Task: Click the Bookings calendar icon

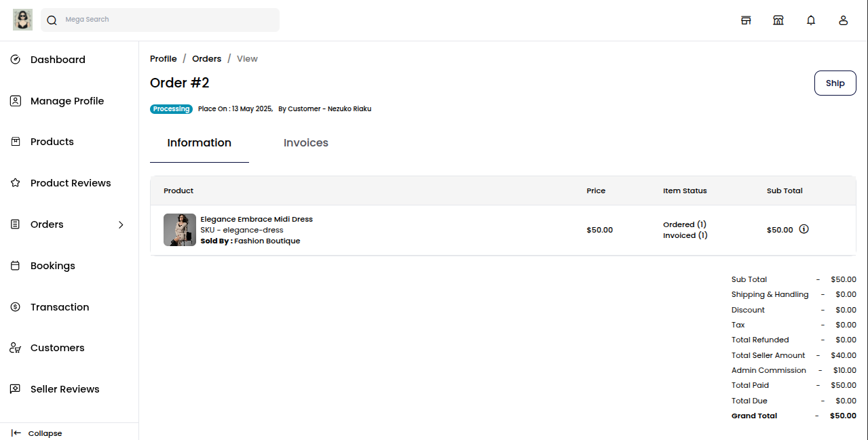Action: (x=16, y=266)
